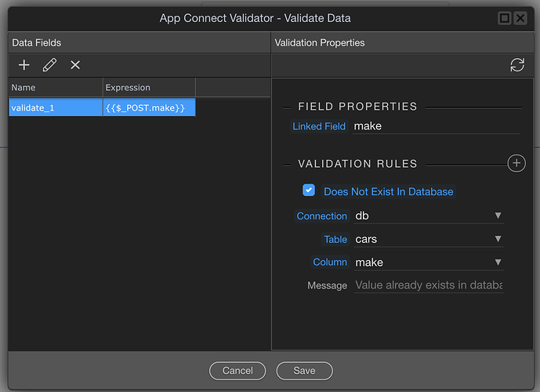Add a new data field with plus icon
The height and width of the screenshot is (392, 540).
click(24, 65)
